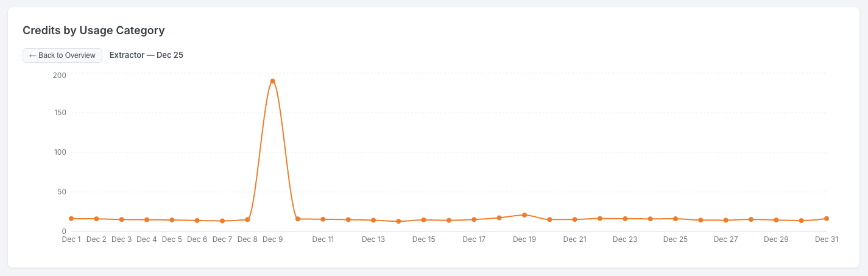
Task: Click the Dec 7 point on chart
Action: tap(222, 221)
